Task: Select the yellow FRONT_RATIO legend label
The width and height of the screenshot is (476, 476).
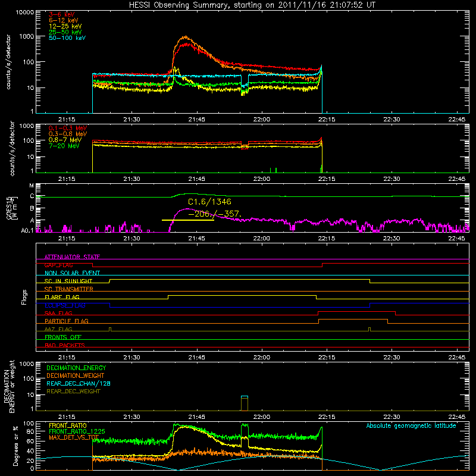Action: tap(68, 425)
